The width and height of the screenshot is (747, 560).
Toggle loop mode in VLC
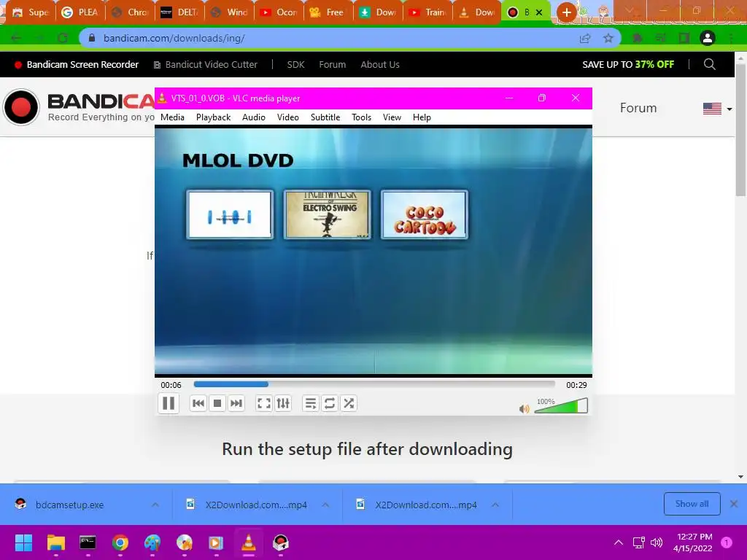pyautogui.click(x=330, y=403)
